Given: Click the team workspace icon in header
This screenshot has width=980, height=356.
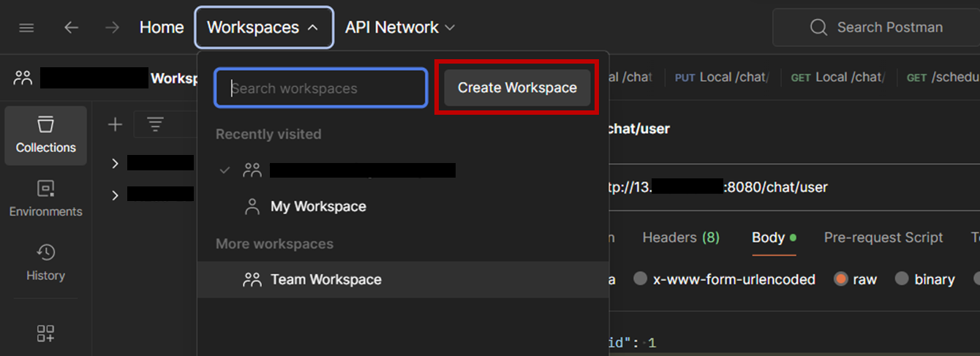Looking at the screenshot, I should coord(23,77).
